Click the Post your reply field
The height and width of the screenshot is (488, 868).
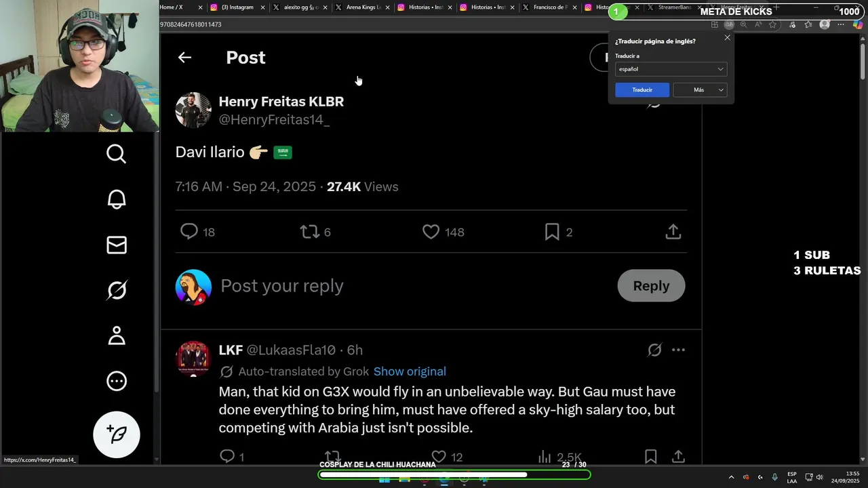[x=415, y=286]
